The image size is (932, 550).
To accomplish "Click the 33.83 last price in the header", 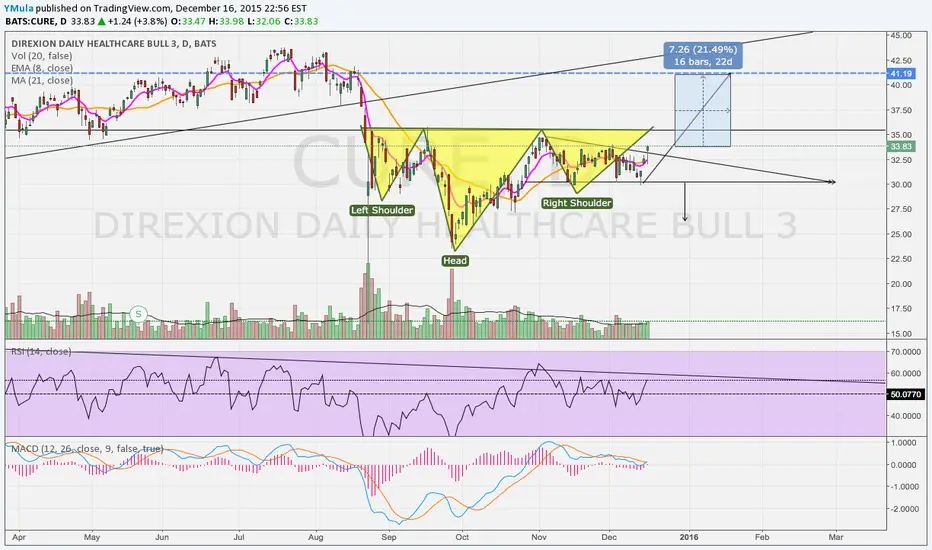I will coord(83,21).
